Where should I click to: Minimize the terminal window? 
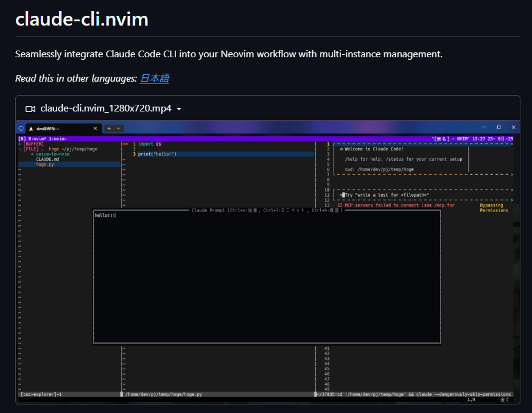pyautogui.click(x=484, y=127)
